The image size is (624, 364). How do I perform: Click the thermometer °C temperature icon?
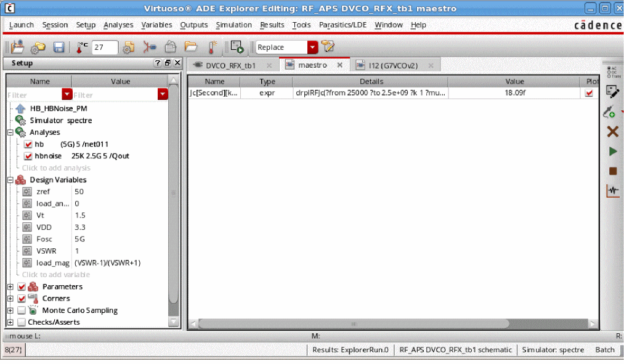tap(81, 47)
